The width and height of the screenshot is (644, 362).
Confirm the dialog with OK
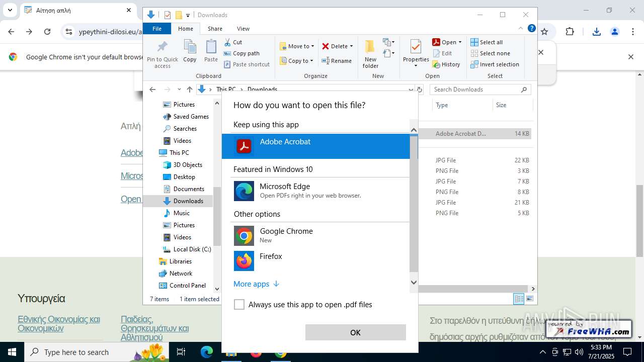click(355, 332)
